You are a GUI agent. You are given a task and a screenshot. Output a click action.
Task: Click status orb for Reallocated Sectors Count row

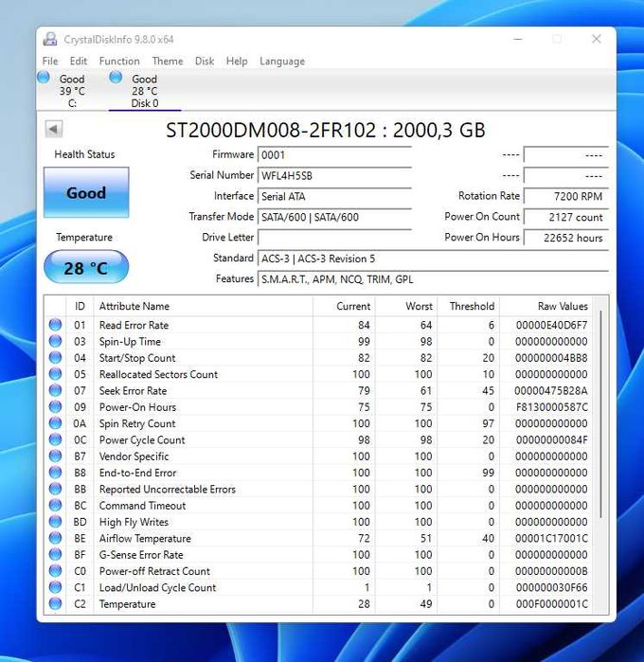point(55,374)
